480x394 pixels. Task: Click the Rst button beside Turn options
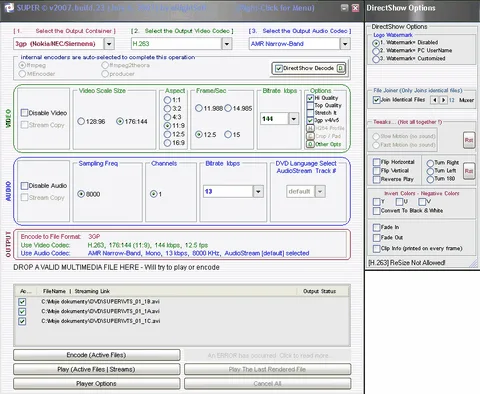[469, 171]
